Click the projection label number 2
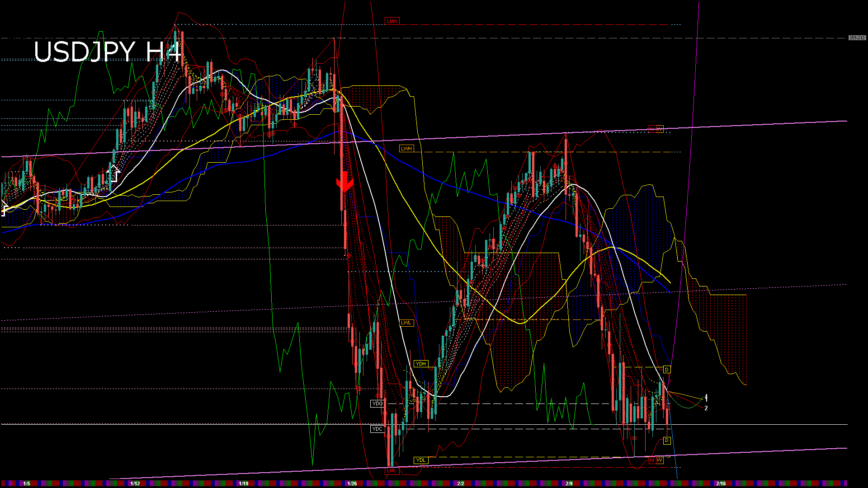The height and width of the screenshot is (488, 868). (x=706, y=408)
